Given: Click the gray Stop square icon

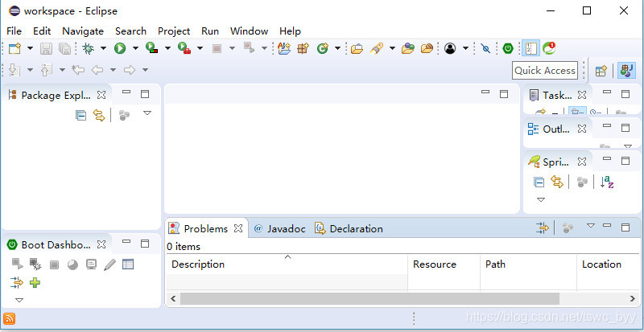Looking at the screenshot, I should 217,48.
